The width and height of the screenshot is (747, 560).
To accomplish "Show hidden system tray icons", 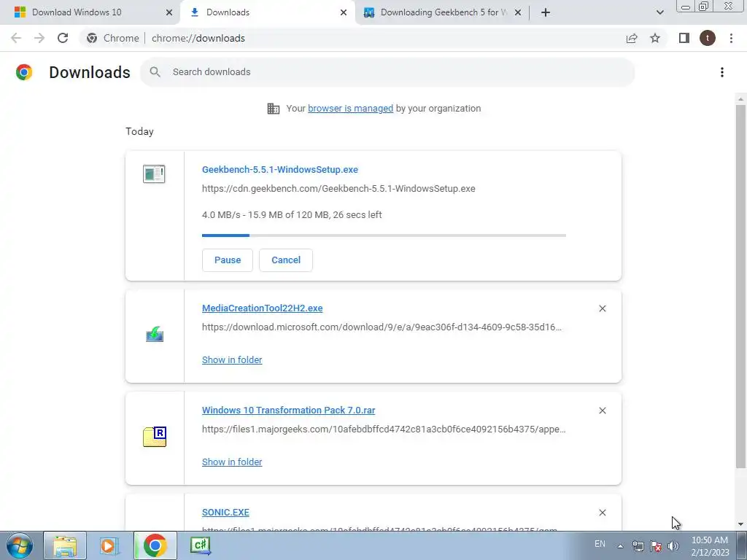I will coord(620,546).
